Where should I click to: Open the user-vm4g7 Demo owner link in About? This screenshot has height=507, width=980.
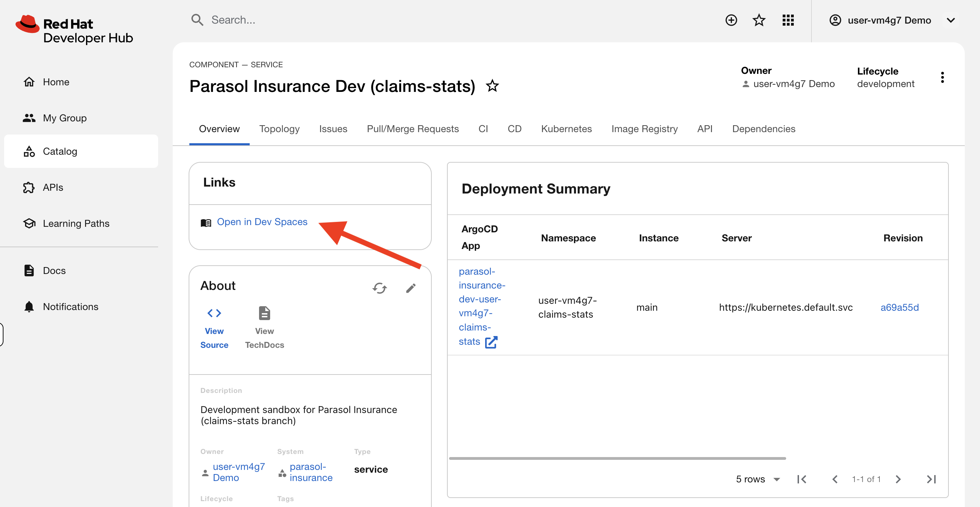tap(239, 472)
